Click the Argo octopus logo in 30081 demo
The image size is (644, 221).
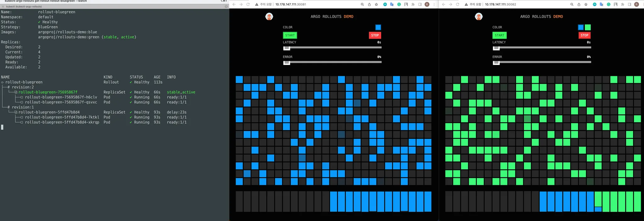pyautogui.click(x=269, y=17)
